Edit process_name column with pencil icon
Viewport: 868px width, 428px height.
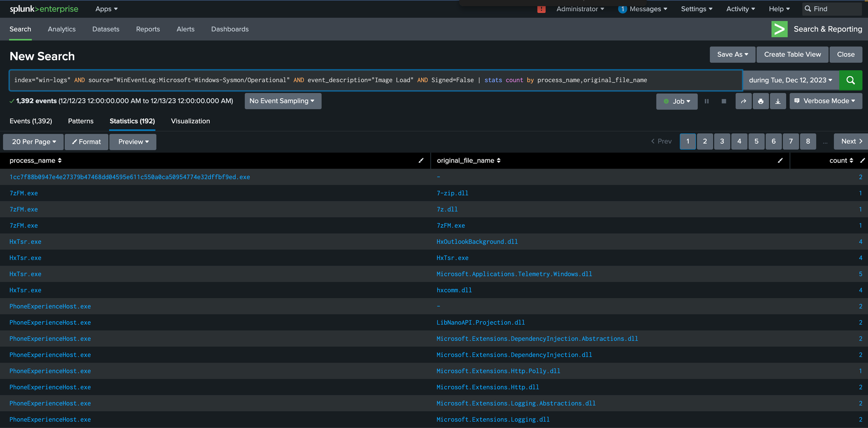(421, 160)
